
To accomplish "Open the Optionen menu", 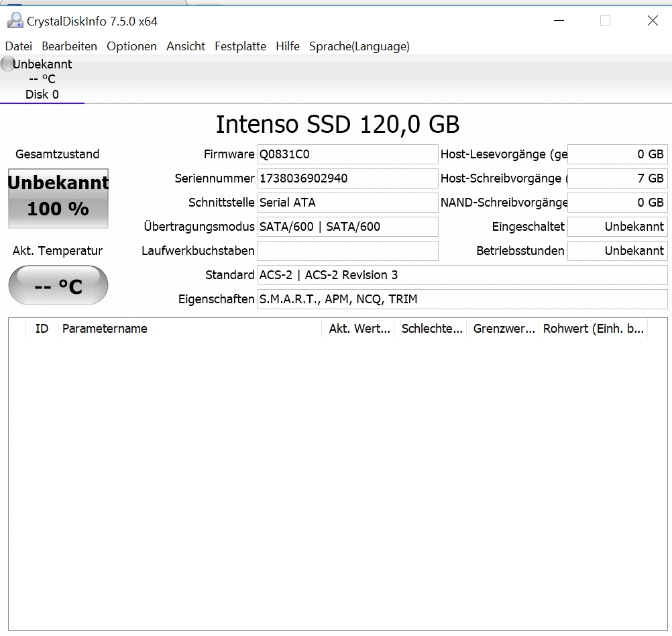I will [131, 46].
